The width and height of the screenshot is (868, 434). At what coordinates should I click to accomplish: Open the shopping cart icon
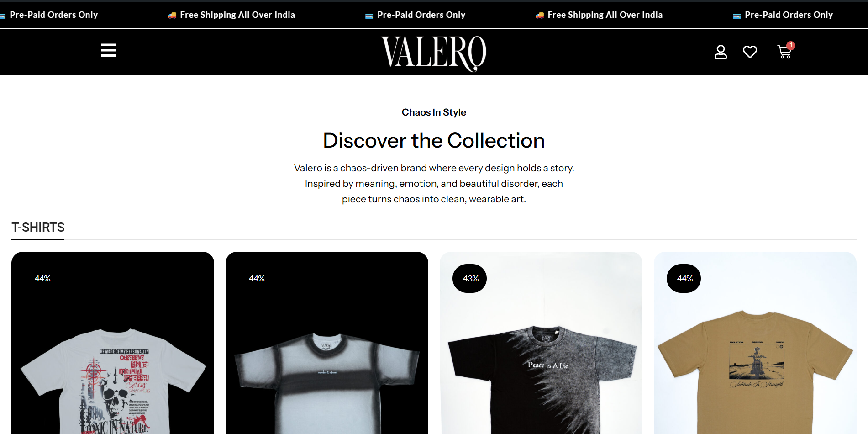coord(784,53)
